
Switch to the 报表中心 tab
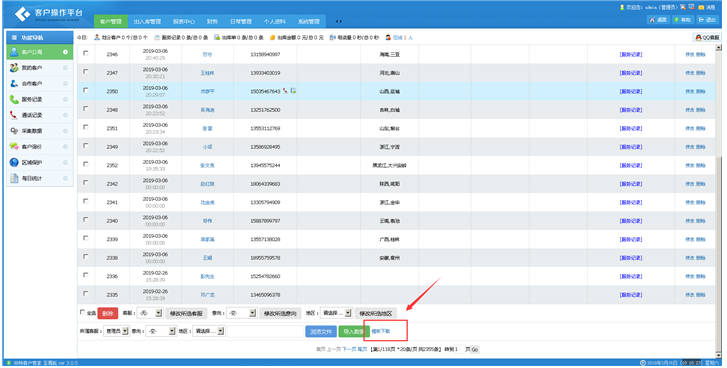click(x=184, y=22)
